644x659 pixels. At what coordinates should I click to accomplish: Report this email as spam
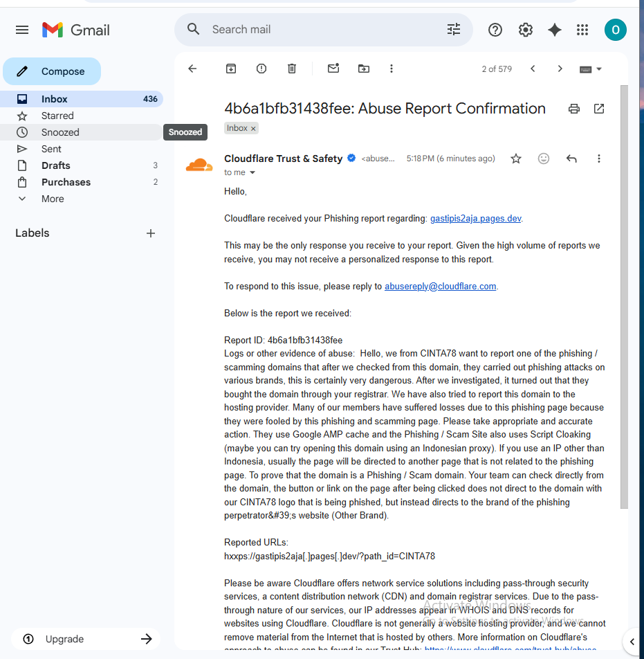pos(261,69)
